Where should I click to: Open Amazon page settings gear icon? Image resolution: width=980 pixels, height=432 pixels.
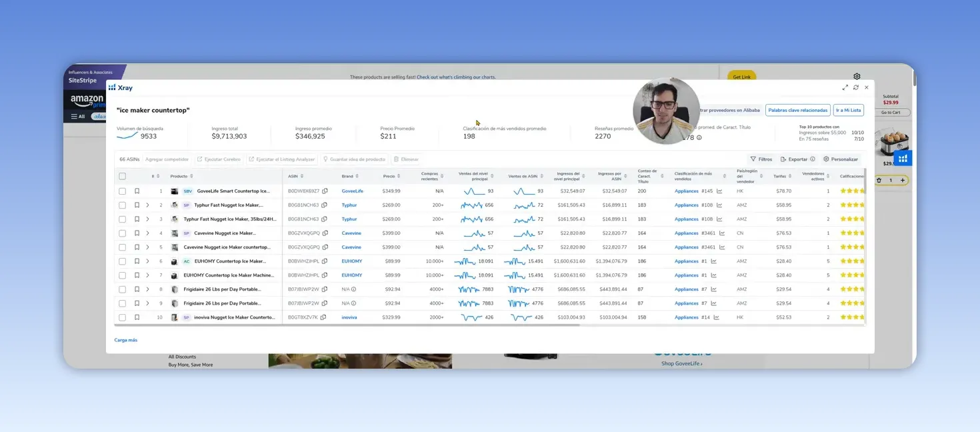[x=857, y=77]
